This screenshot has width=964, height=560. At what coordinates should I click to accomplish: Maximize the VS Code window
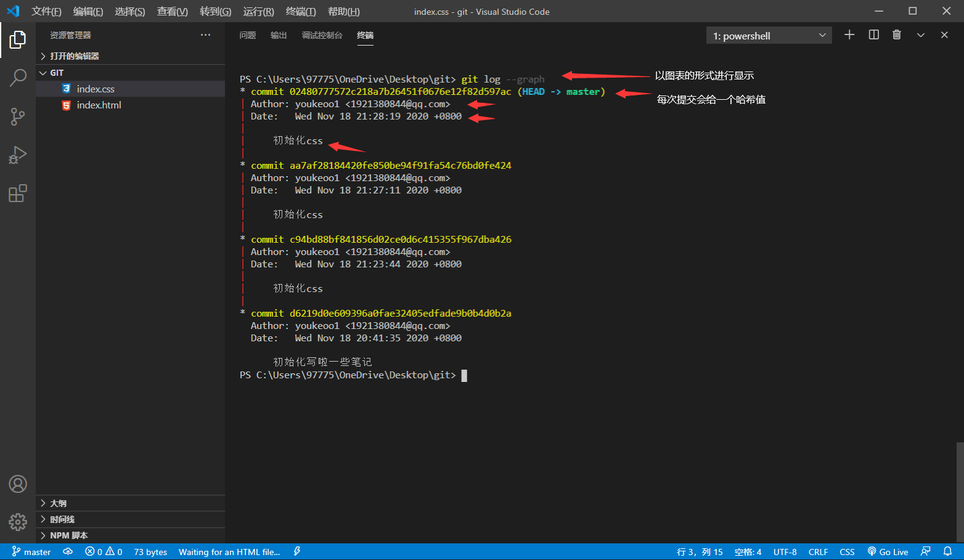(913, 11)
